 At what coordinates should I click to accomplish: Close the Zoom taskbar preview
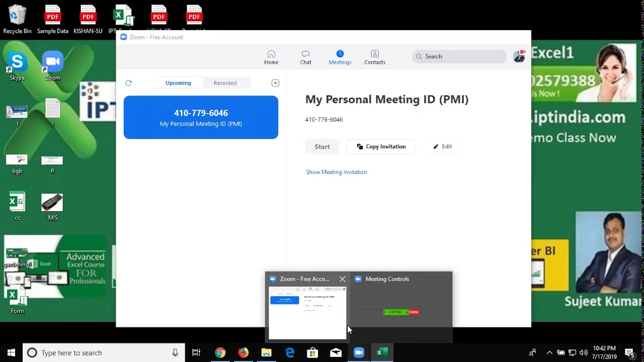(x=342, y=279)
